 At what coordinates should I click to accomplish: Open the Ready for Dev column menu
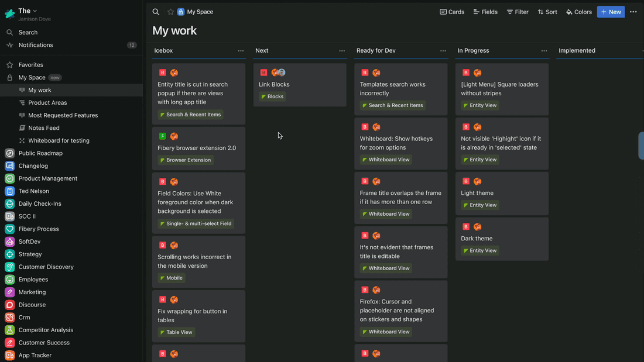(x=443, y=51)
